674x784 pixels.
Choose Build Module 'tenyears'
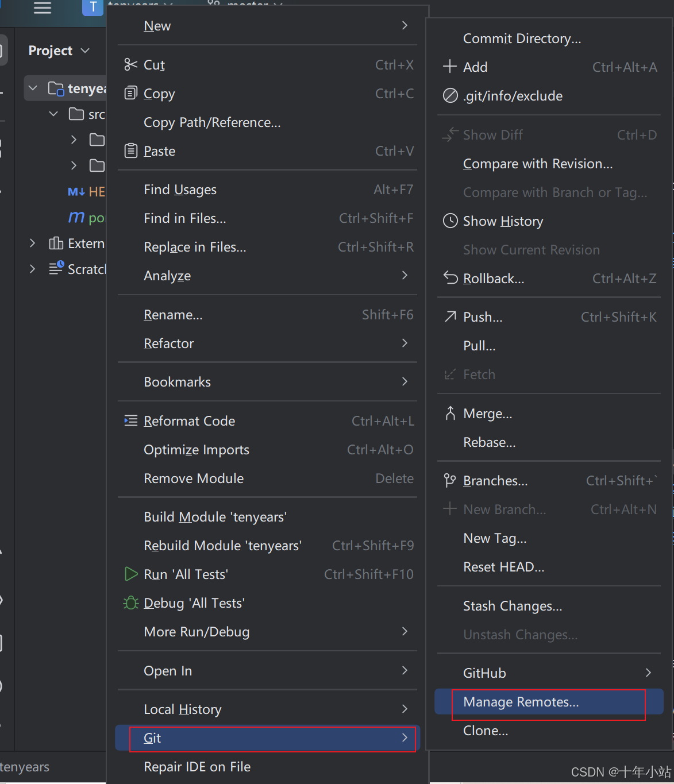[x=268, y=517]
